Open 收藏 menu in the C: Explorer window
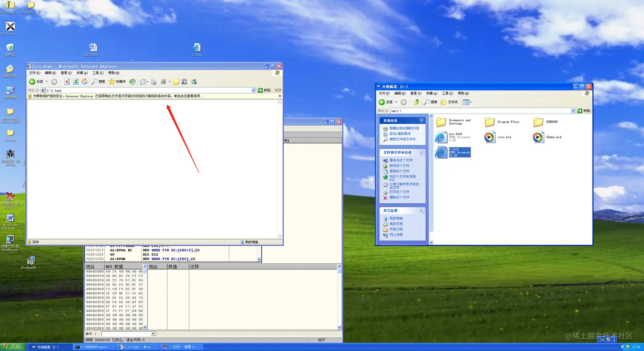Viewport: 644px width, 351px height. click(431, 93)
